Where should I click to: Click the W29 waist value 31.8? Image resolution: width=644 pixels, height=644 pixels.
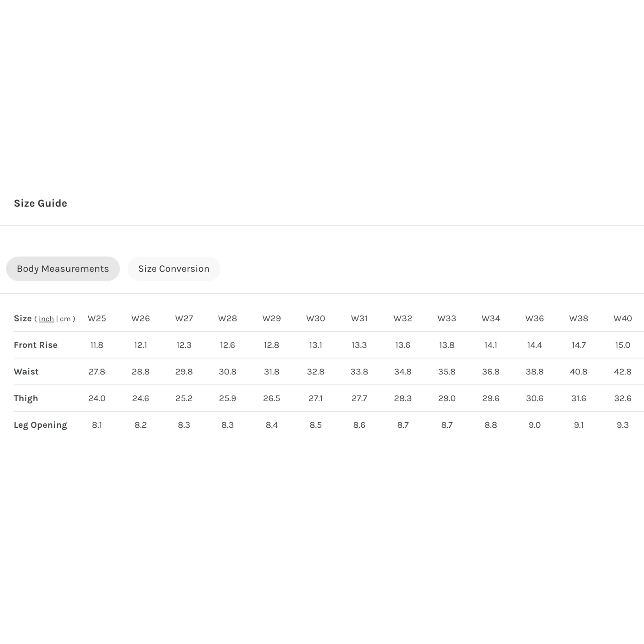271,372
